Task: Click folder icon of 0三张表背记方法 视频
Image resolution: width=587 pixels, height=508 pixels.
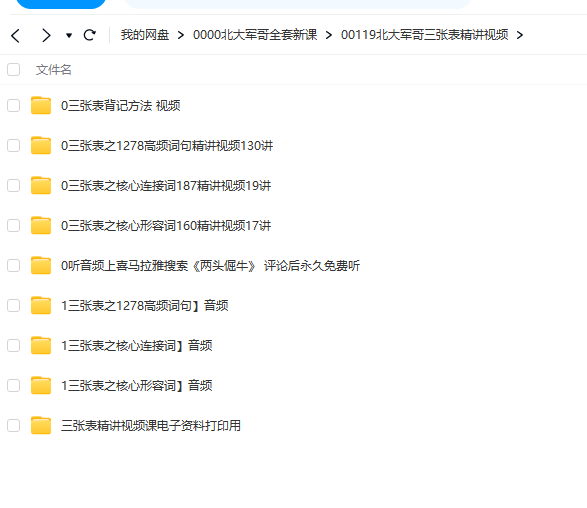Action: pyautogui.click(x=41, y=105)
